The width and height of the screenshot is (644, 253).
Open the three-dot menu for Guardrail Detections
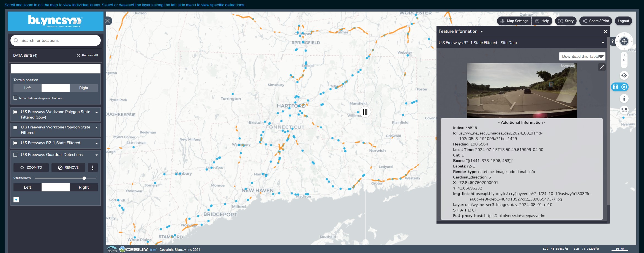pos(93,167)
